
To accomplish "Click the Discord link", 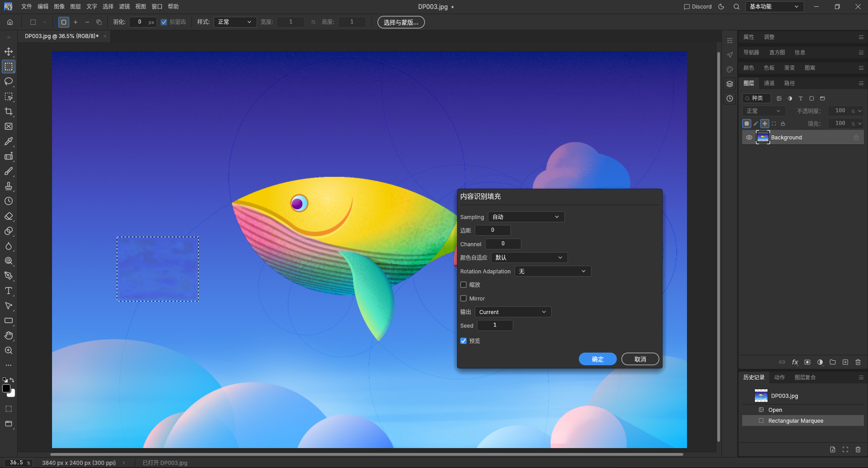I will coord(697,7).
